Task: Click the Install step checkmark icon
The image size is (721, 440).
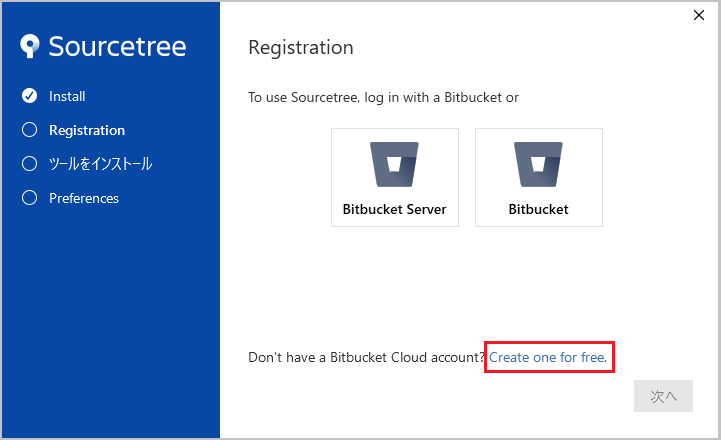Action: click(x=29, y=96)
